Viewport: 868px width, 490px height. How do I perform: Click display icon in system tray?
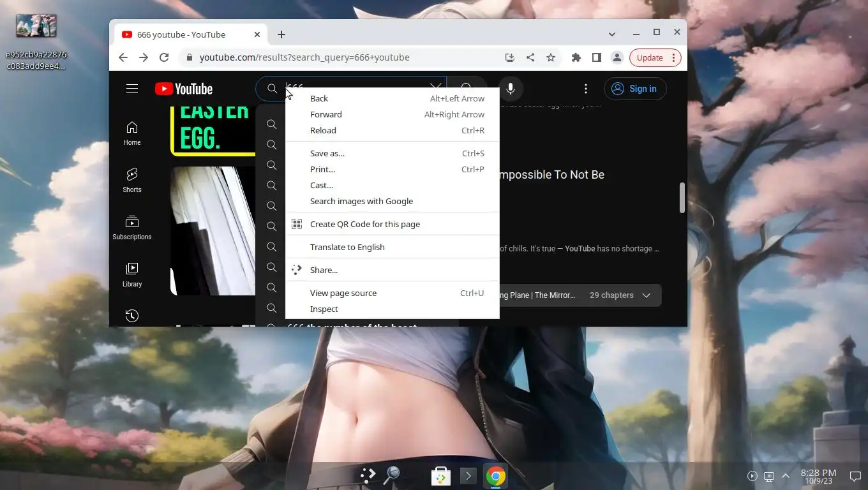tap(769, 476)
